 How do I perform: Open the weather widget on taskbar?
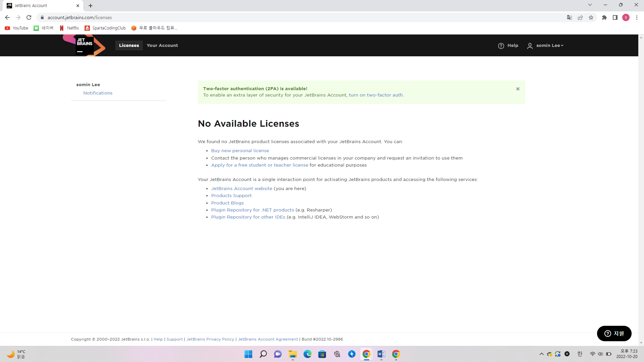[16, 354]
